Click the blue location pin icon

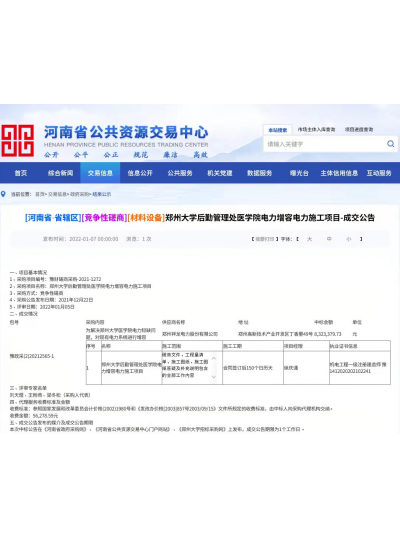click(x=3, y=194)
